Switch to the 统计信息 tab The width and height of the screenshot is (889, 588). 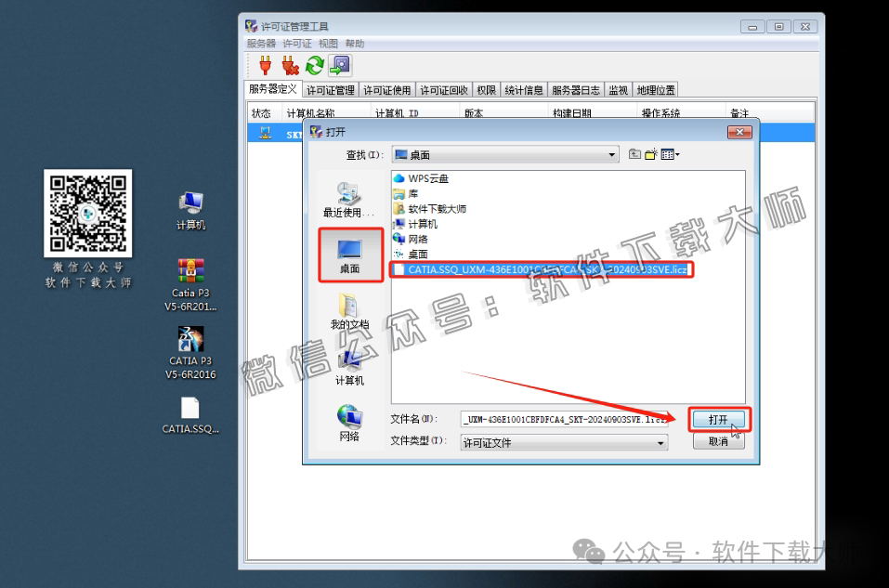point(521,89)
